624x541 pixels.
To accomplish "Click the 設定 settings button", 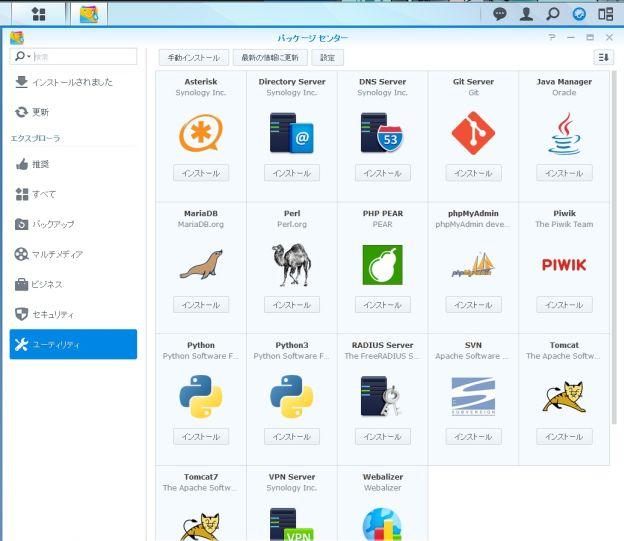I will [x=328, y=57].
